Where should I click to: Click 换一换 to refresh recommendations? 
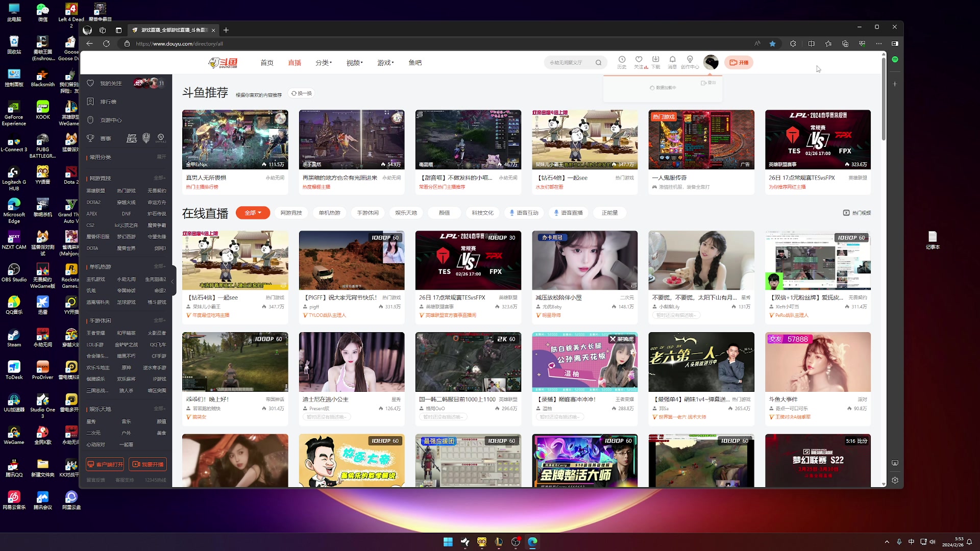[x=302, y=93]
